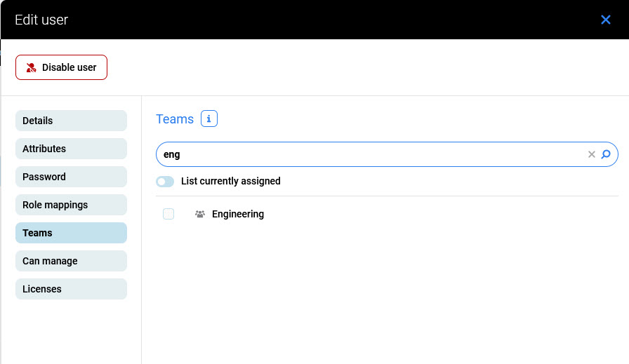This screenshot has width=629, height=364.
Task: Open the Can manage section
Action: click(x=71, y=261)
